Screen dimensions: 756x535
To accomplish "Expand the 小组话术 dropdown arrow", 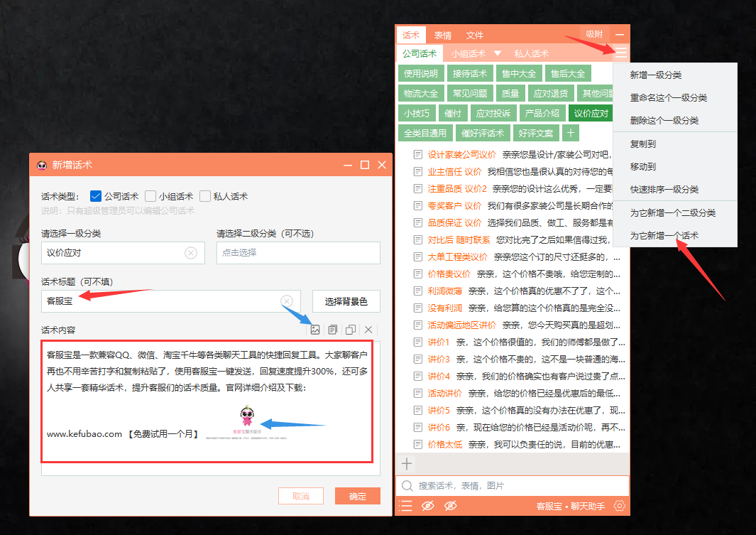I will click(498, 53).
